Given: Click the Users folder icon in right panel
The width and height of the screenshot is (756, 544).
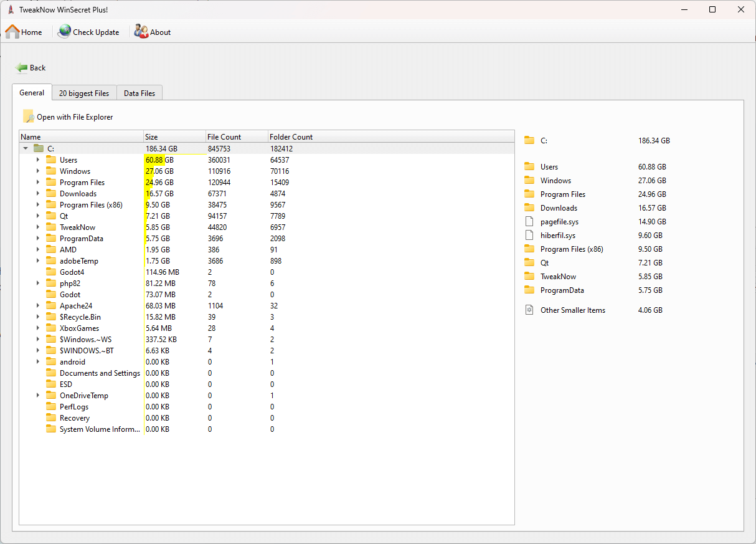Looking at the screenshot, I should [x=529, y=166].
